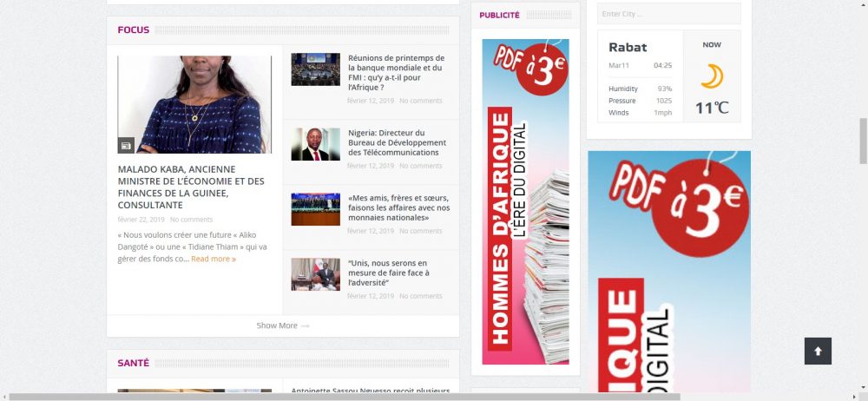This screenshot has height=401, width=868.
Task: Click the vertical page scrollbar
Action: coord(862,141)
